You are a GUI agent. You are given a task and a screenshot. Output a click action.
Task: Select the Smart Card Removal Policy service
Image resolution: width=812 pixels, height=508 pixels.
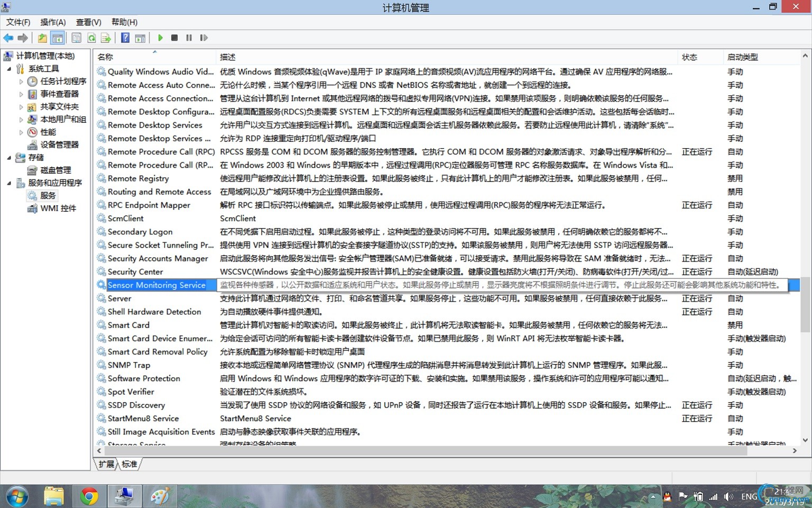click(158, 352)
